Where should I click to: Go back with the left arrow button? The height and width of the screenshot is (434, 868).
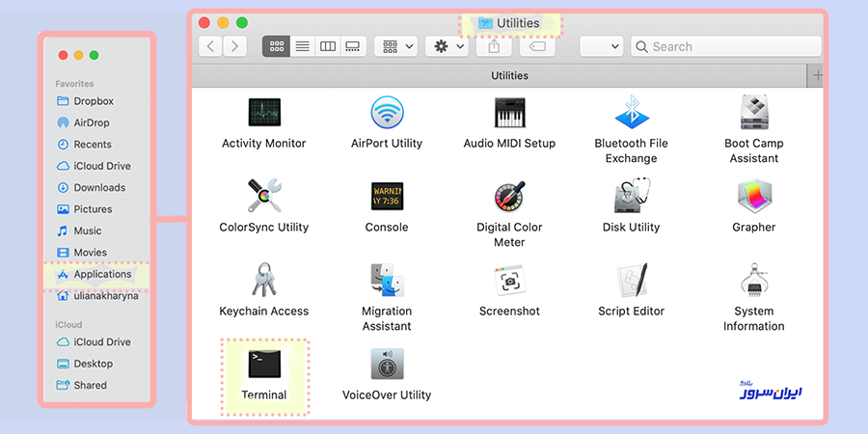(210, 46)
